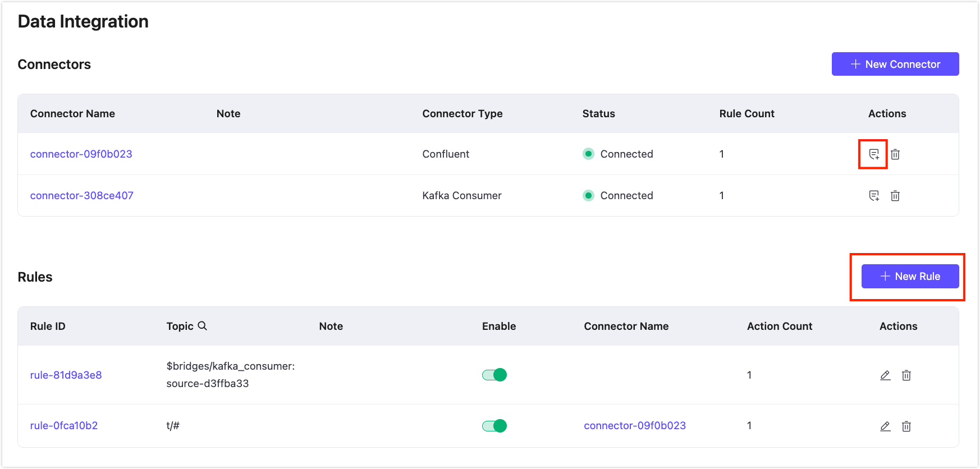
Task: Click new rule icon for connector-308ce407
Action: [x=874, y=196]
